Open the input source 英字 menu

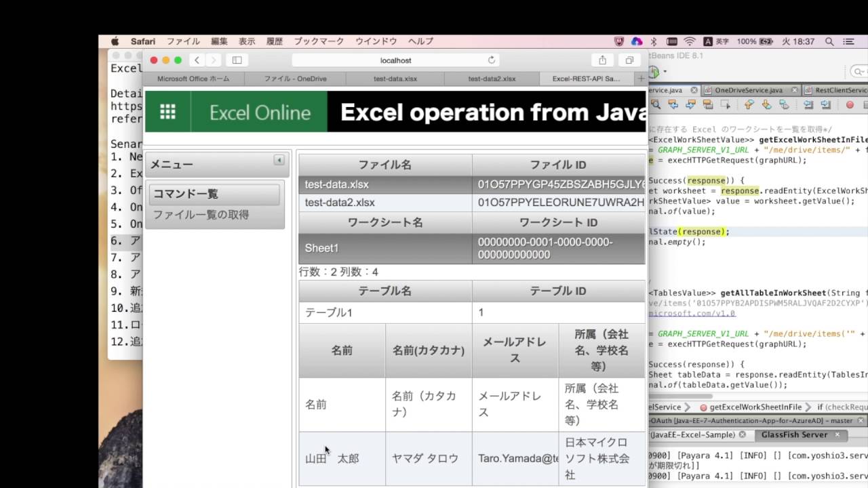tap(716, 41)
